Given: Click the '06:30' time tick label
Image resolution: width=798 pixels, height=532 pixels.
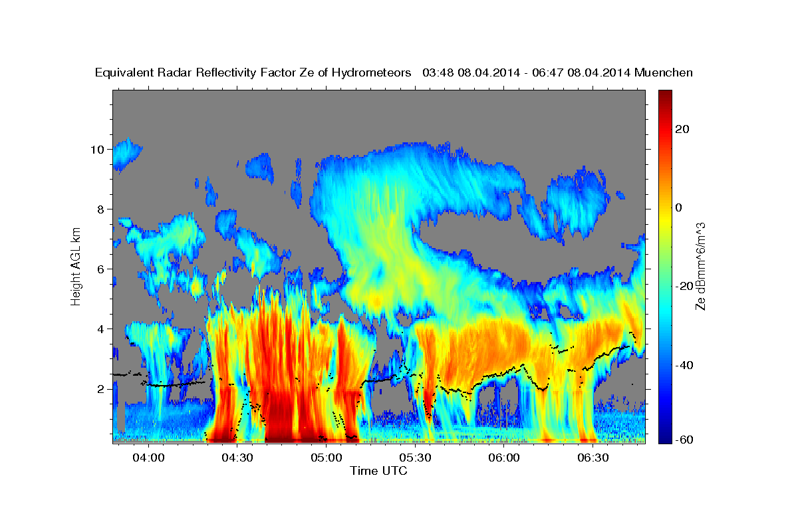Looking at the screenshot, I should pos(594,458).
